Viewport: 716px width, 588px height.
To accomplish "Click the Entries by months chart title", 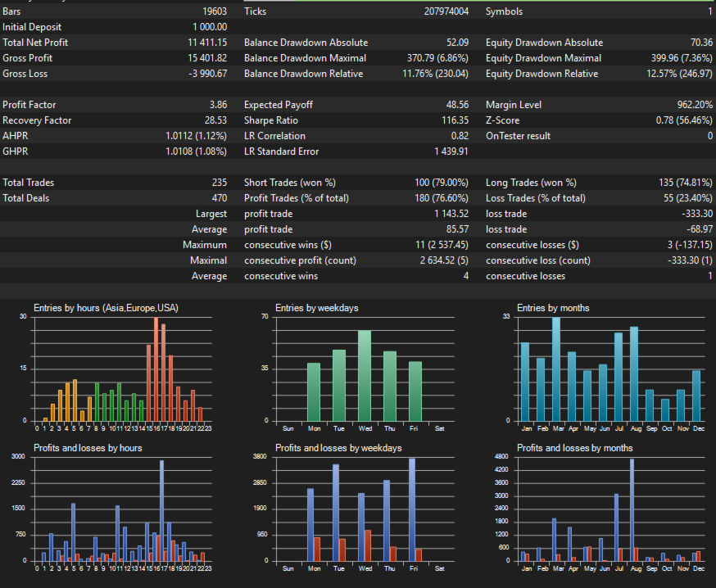I will pos(553,308).
